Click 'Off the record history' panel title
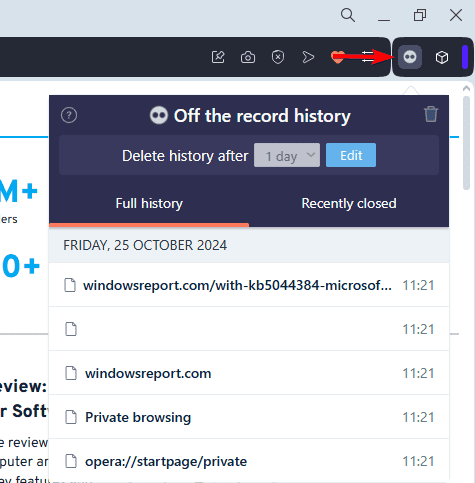Image resolution: width=475 pixels, height=483 pixels. (262, 116)
